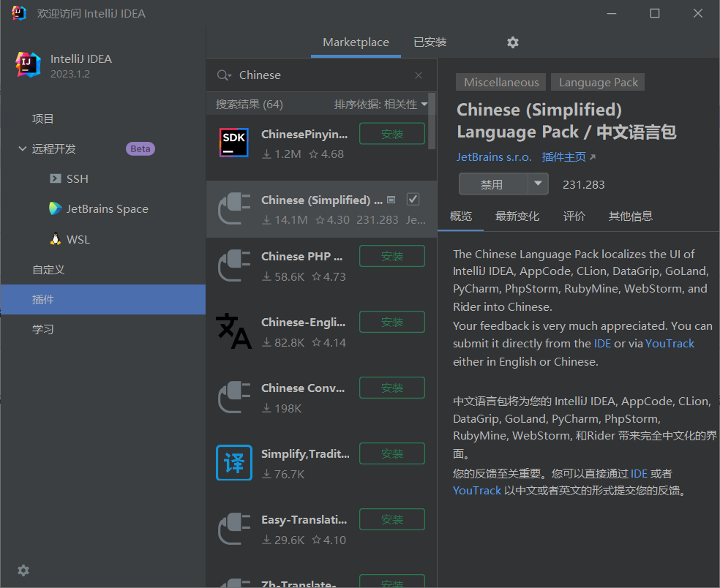The height and width of the screenshot is (588, 720).
Task: Select SSH under remote development
Action: point(77,178)
